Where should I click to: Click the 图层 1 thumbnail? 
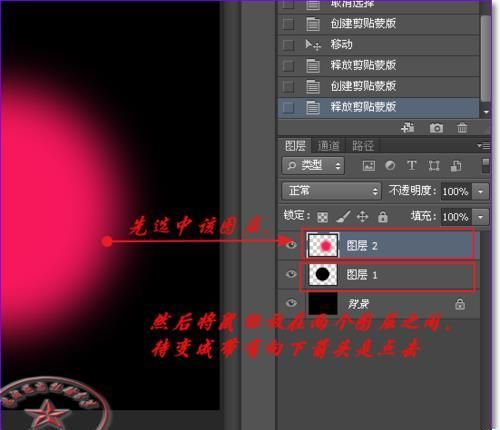point(323,274)
